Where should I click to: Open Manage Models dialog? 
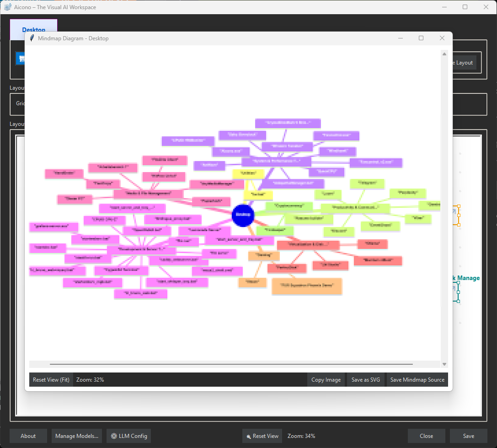pyautogui.click(x=76, y=436)
